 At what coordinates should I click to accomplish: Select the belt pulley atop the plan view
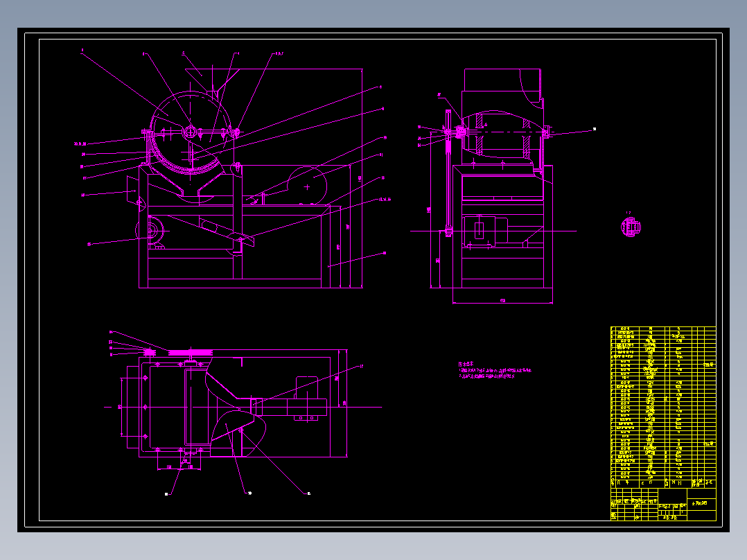click(191, 352)
